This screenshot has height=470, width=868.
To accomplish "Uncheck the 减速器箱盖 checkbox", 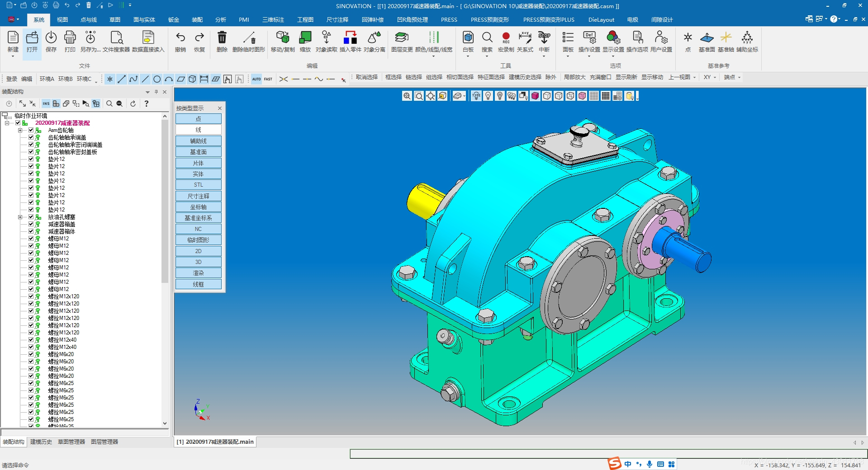I will tap(31, 224).
